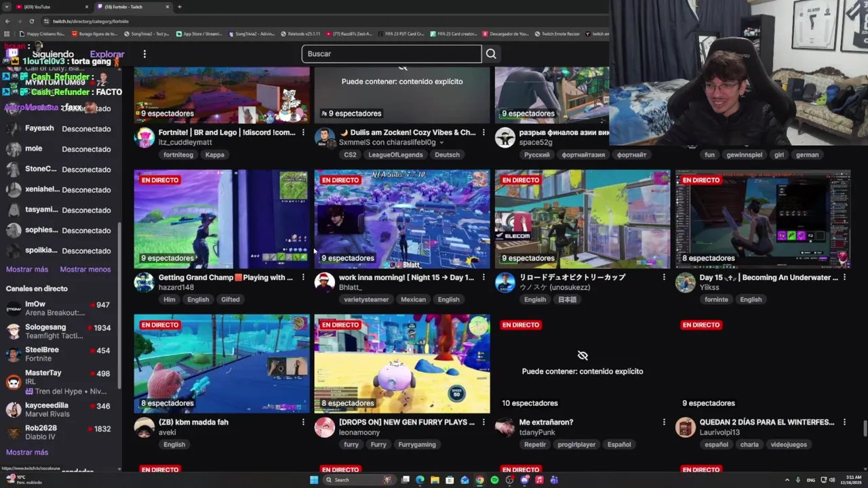
Task: Click the browser address bar
Action: 325,21
